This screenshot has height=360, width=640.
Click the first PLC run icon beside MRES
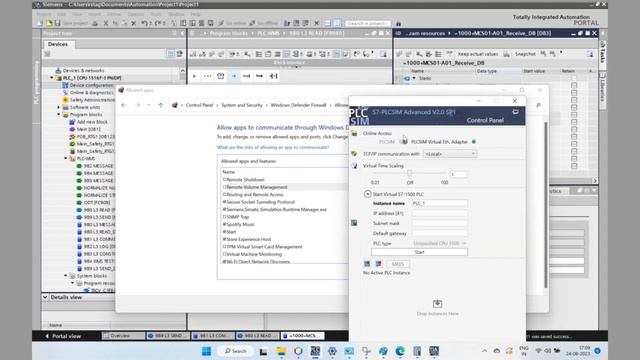pos(367,264)
